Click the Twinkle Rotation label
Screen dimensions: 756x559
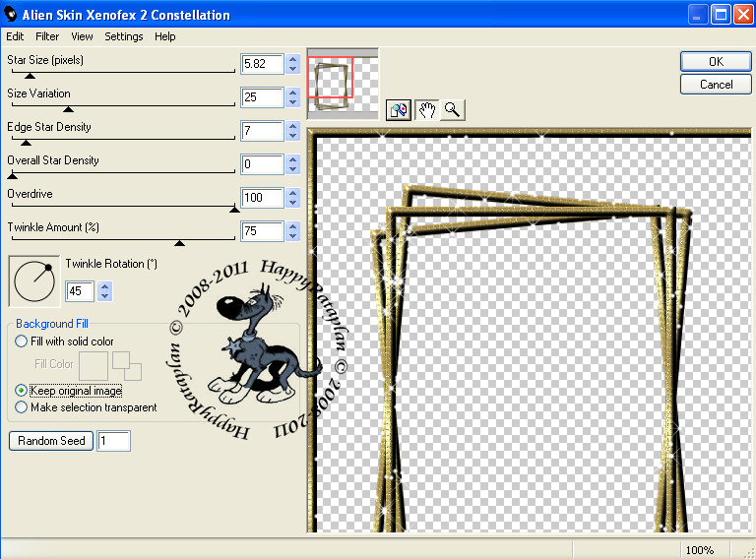click(x=111, y=264)
